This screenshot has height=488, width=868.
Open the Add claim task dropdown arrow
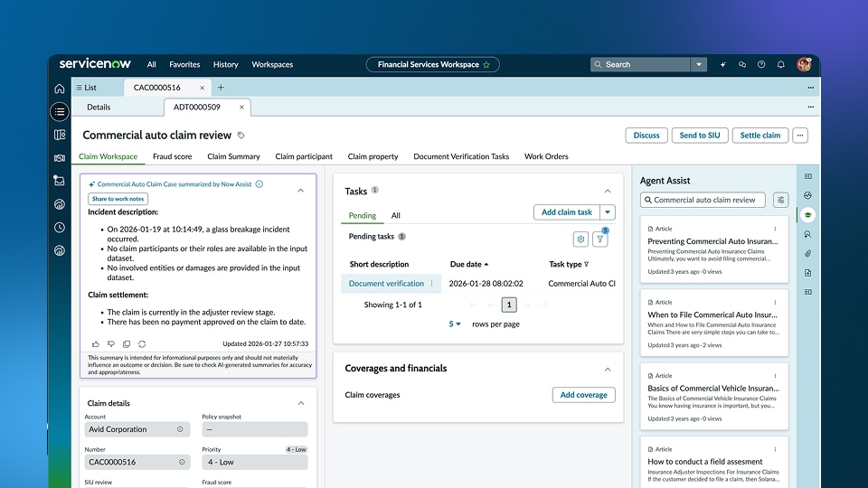point(608,211)
